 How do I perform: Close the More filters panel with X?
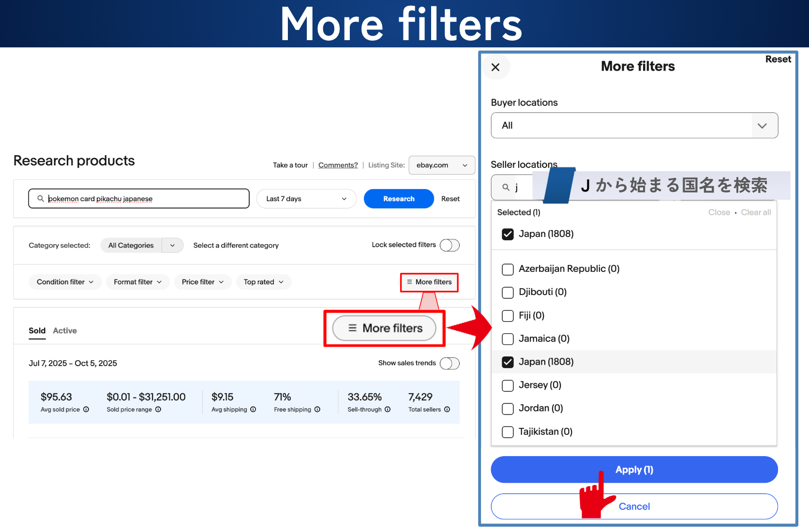[x=495, y=67]
